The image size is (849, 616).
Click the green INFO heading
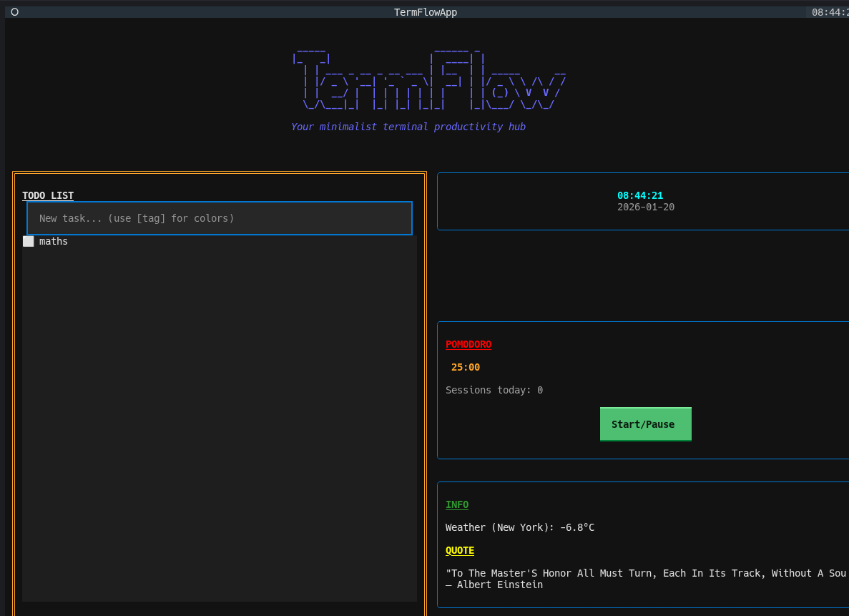point(457,504)
